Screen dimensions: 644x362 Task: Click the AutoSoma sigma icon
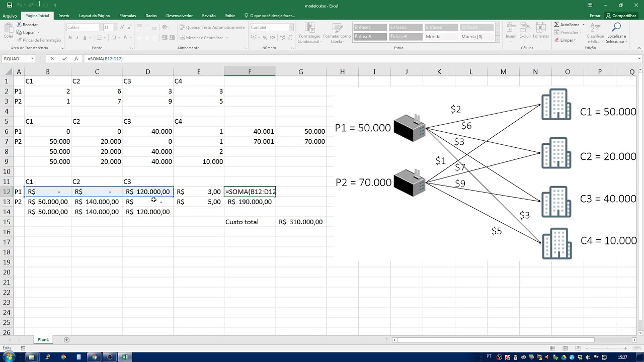pyautogui.click(x=557, y=25)
